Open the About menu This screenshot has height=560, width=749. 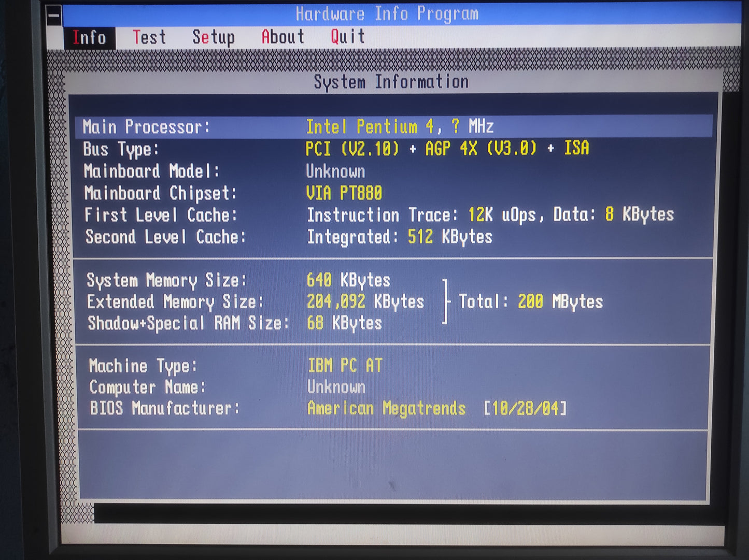(282, 37)
